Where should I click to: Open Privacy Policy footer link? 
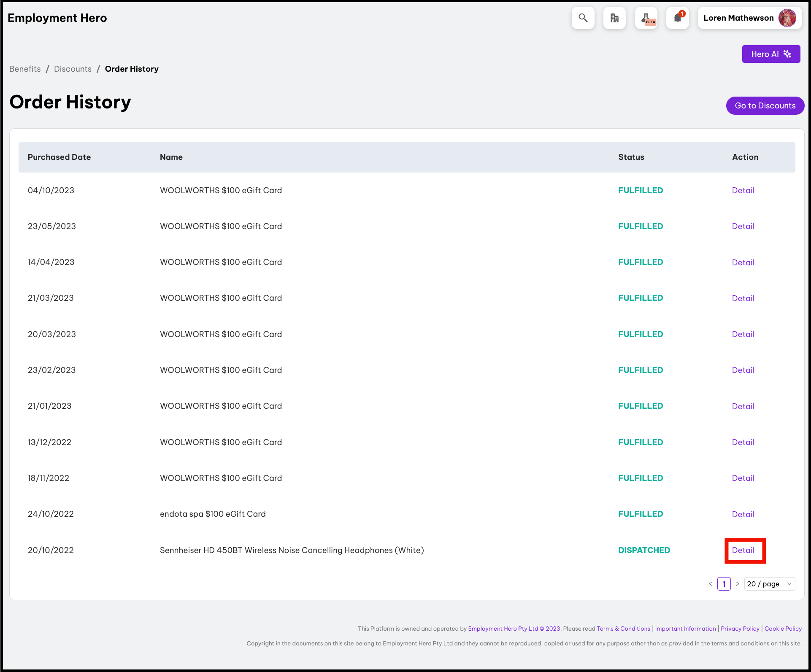coord(740,629)
